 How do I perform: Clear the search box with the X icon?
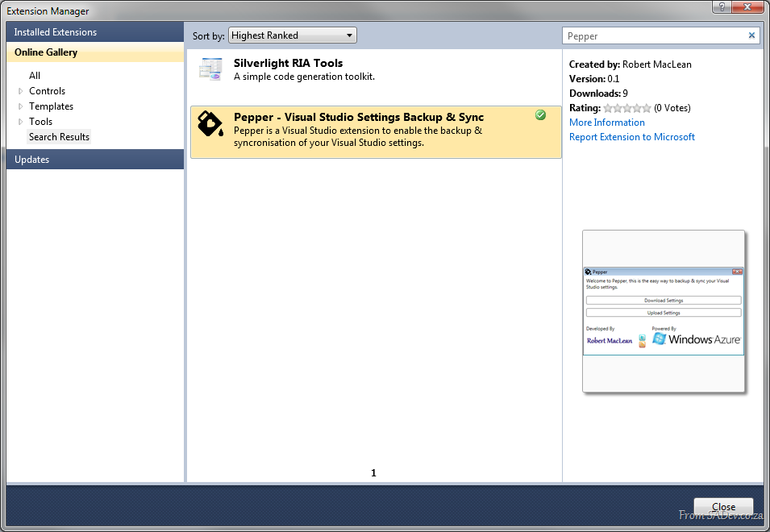(x=751, y=35)
